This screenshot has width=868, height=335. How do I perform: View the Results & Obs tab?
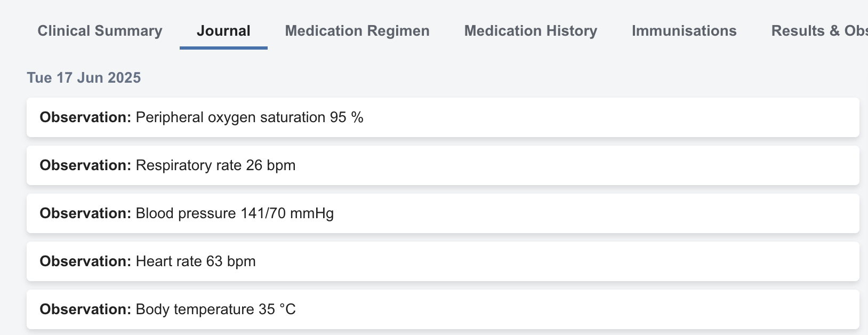coord(818,31)
